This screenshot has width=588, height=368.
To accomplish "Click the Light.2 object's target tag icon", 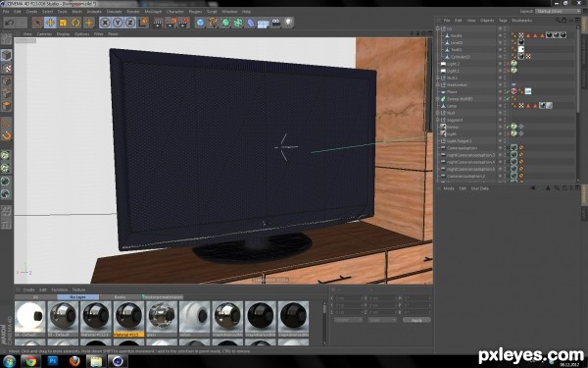I will (x=514, y=64).
